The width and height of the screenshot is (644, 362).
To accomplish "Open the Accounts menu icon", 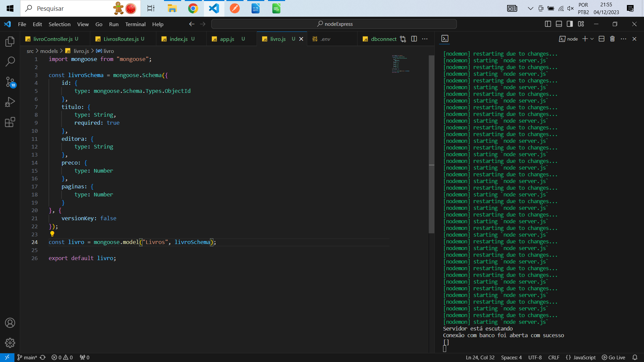I will click(10, 323).
